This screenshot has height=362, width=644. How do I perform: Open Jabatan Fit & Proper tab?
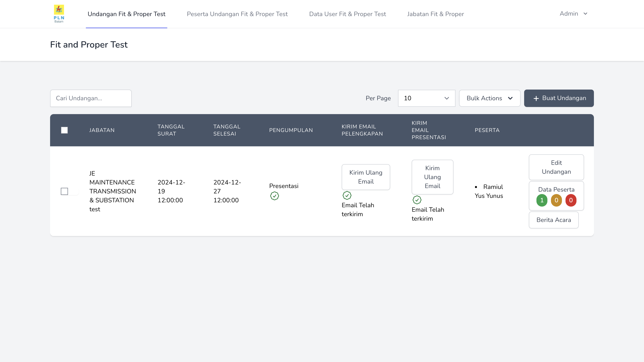click(435, 14)
